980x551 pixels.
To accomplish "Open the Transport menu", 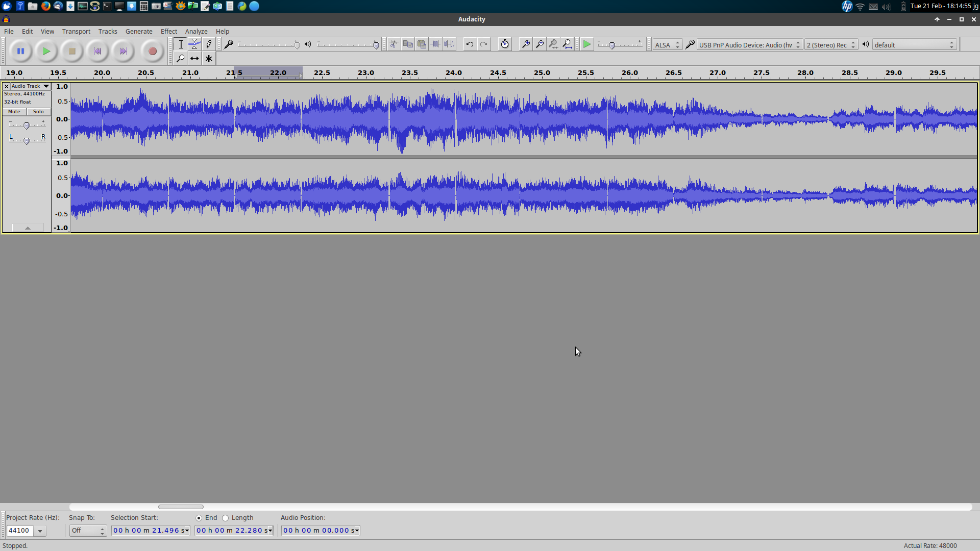I will coord(76,31).
